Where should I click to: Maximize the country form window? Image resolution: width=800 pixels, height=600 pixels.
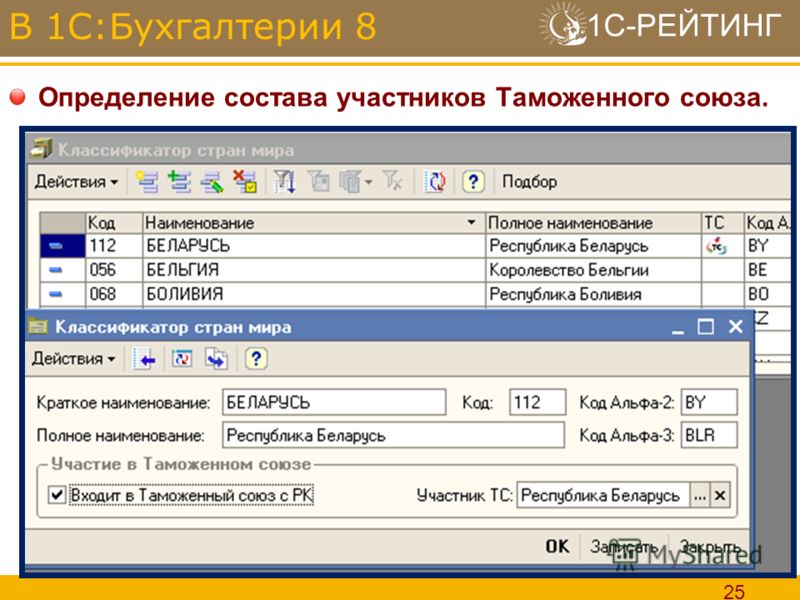coord(706,327)
